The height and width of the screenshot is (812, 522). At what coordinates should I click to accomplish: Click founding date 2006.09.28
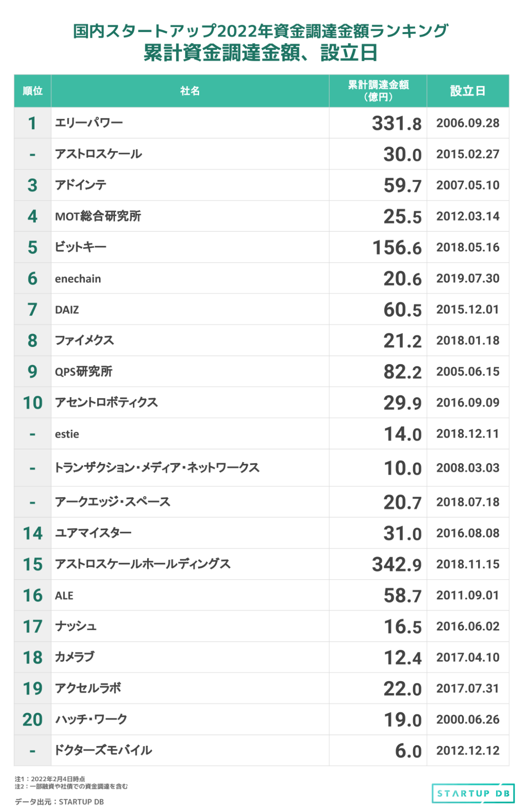[x=468, y=123]
